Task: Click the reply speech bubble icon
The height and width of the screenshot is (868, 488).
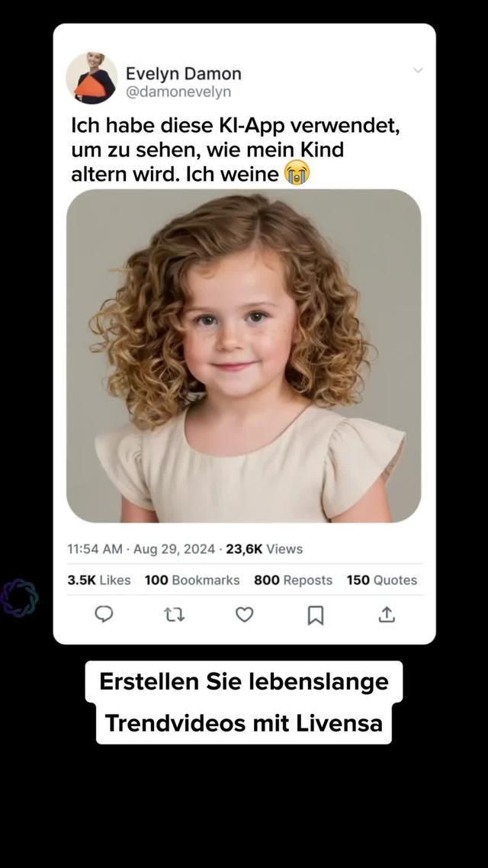Action: pos(104,614)
